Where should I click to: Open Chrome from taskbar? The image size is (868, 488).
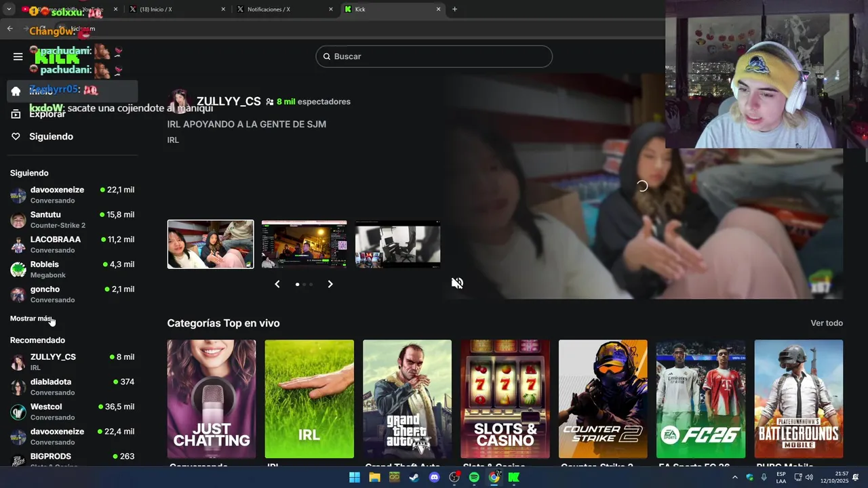coord(494,477)
